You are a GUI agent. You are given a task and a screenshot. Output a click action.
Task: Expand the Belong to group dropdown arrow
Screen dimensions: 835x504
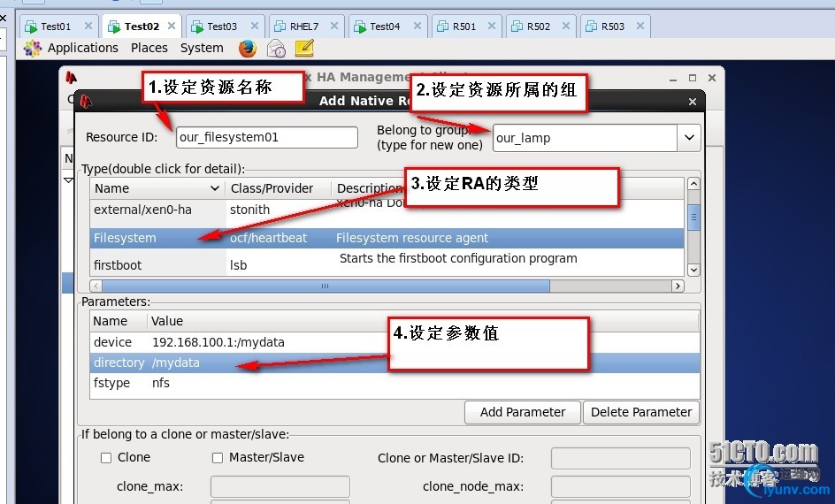pyautogui.click(x=689, y=138)
